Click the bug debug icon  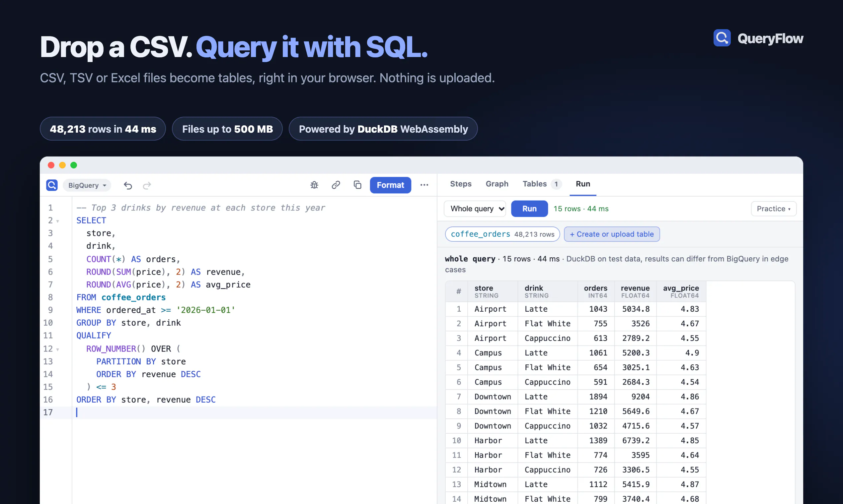click(314, 185)
